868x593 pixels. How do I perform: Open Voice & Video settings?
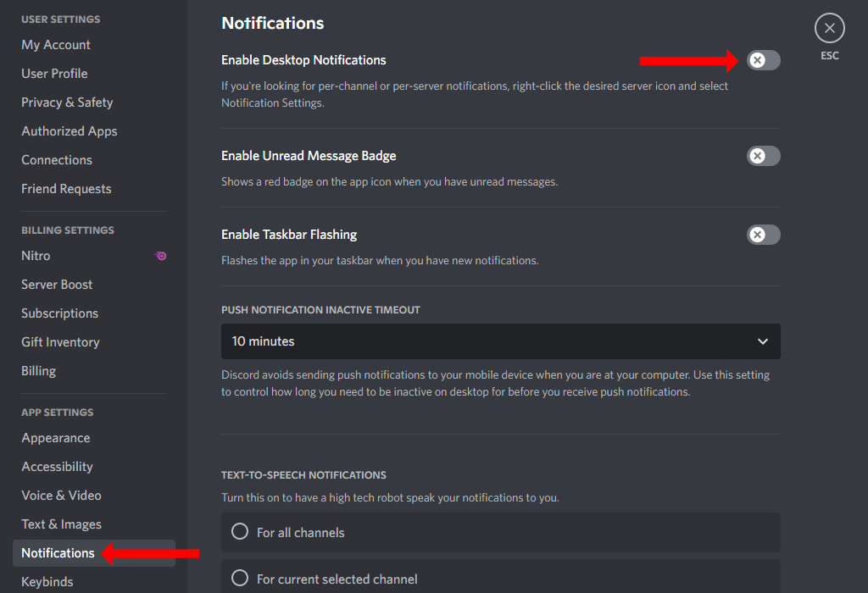61,495
